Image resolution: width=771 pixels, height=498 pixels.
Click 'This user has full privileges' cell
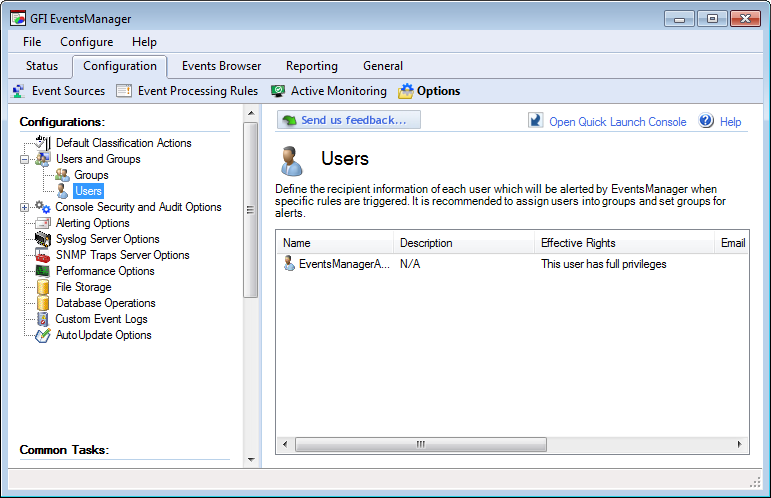[604, 264]
